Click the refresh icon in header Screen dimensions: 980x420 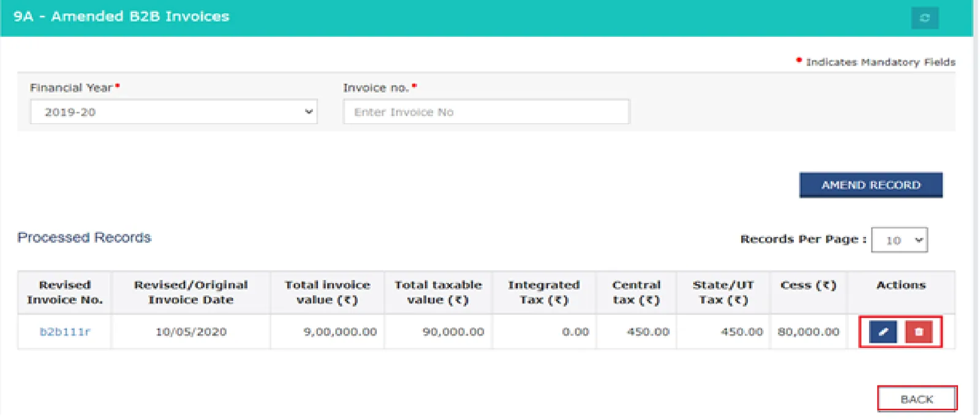924,18
